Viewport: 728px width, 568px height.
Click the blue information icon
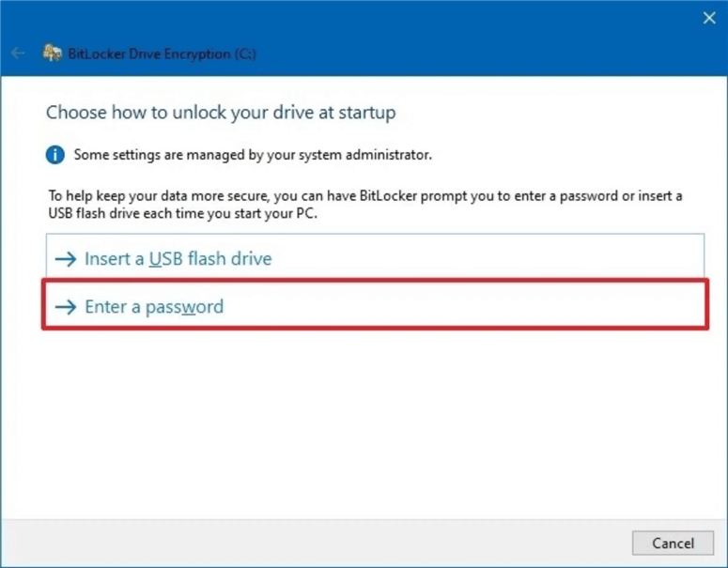pyautogui.click(x=55, y=155)
